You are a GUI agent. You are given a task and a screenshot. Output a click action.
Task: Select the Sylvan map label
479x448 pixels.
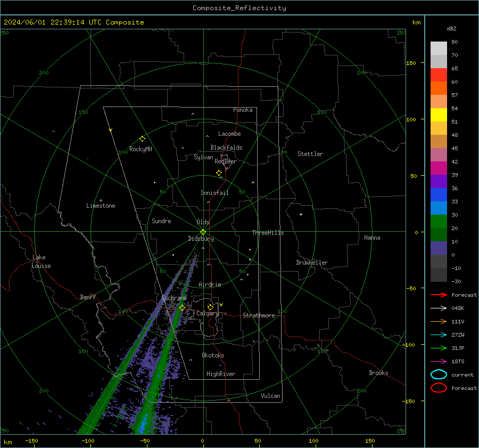click(x=203, y=157)
